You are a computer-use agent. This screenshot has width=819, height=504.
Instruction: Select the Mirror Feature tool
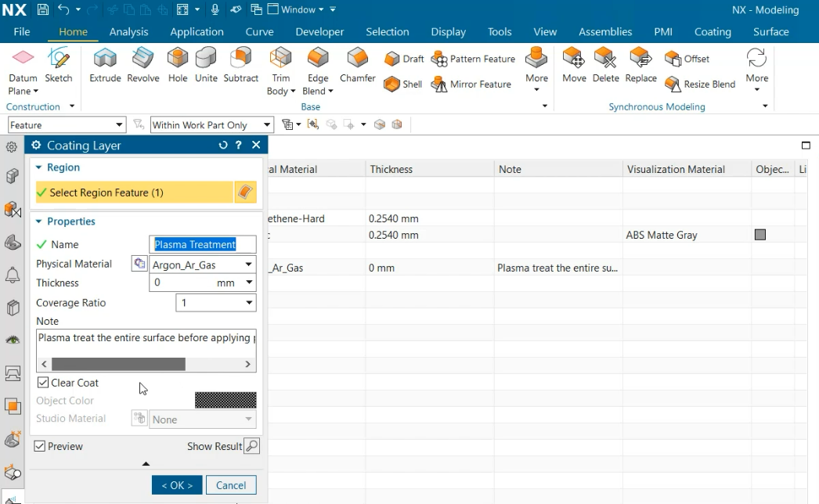(x=471, y=85)
